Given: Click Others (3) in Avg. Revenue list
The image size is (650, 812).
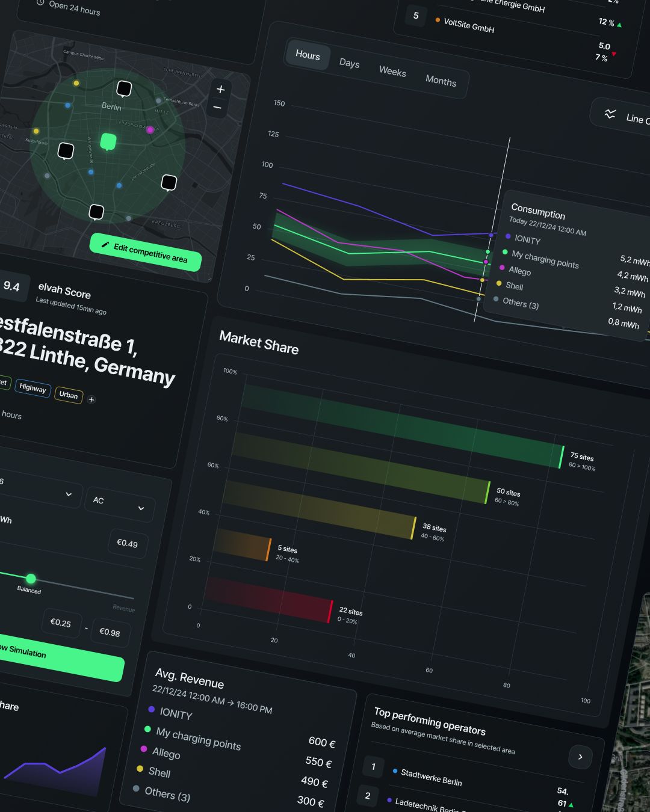Looking at the screenshot, I should point(167,795).
